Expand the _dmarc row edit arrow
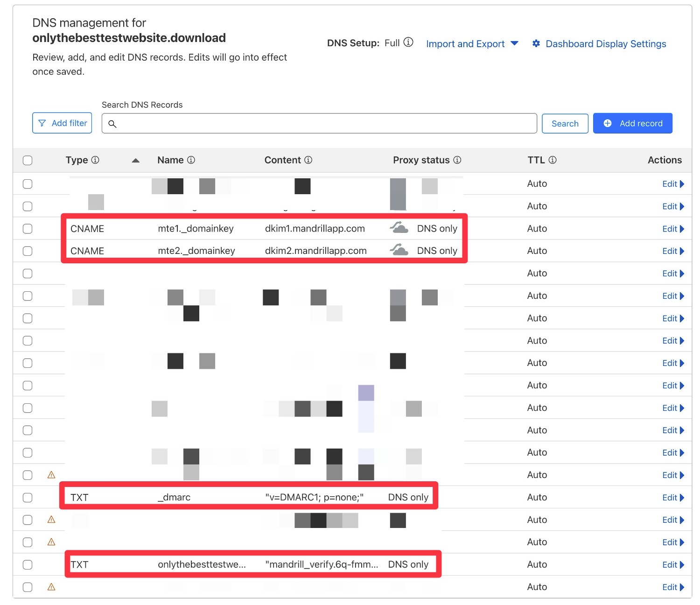Viewport: 700px width, 605px height. pos(682,498)
